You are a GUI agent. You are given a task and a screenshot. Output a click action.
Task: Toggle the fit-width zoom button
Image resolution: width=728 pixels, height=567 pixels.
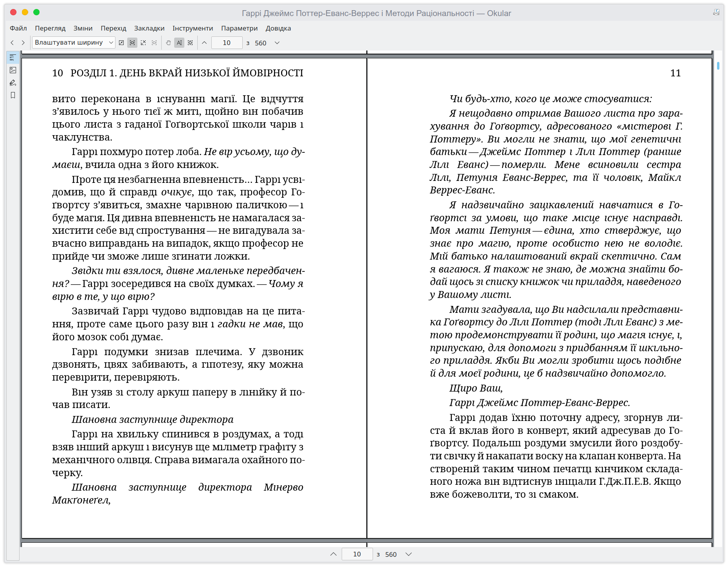tap(132, 43)
